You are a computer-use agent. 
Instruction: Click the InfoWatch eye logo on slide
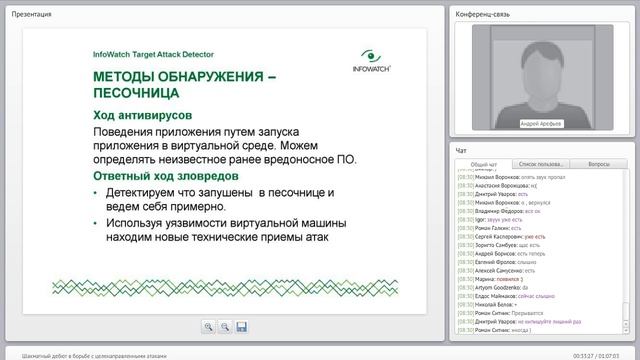(371, 61)
